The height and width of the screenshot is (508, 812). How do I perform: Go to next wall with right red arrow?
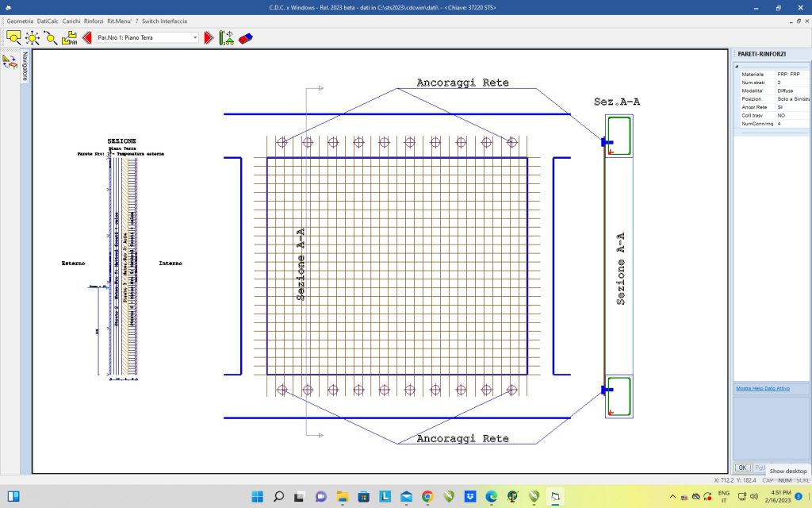pos(209,37)
